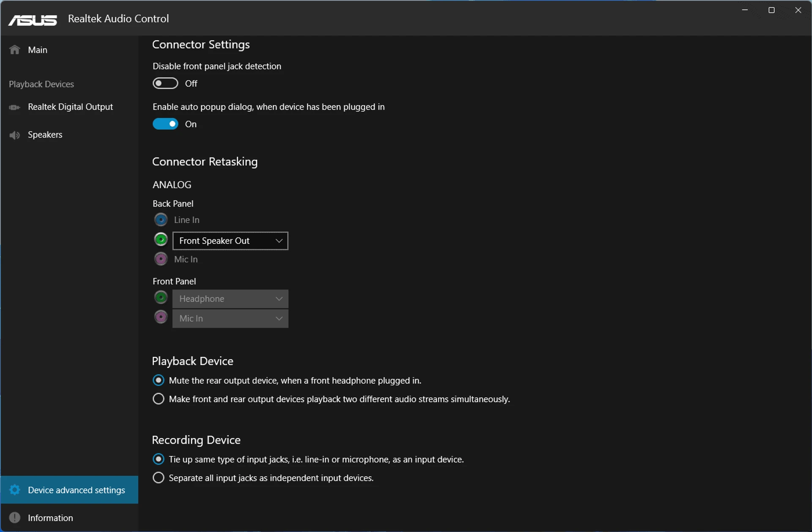Toggle Disable front panel jack detection switch

coord(165,83)
